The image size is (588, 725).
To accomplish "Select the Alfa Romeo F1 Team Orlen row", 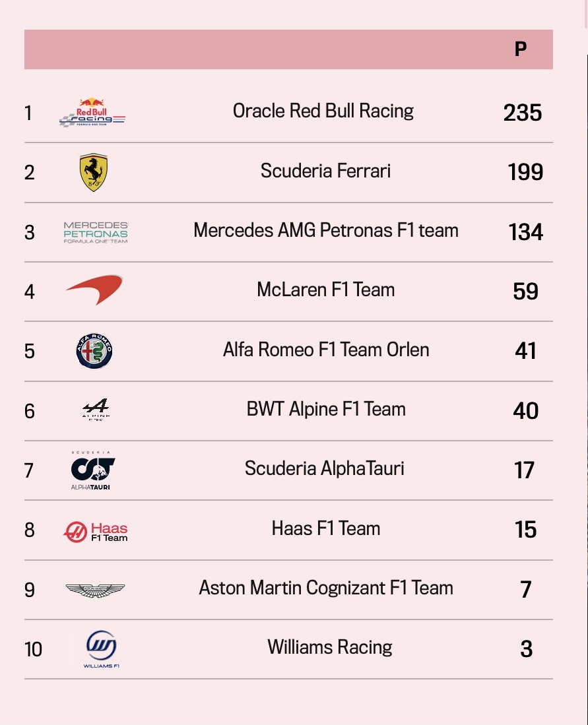I will click(x=288, y=352).
